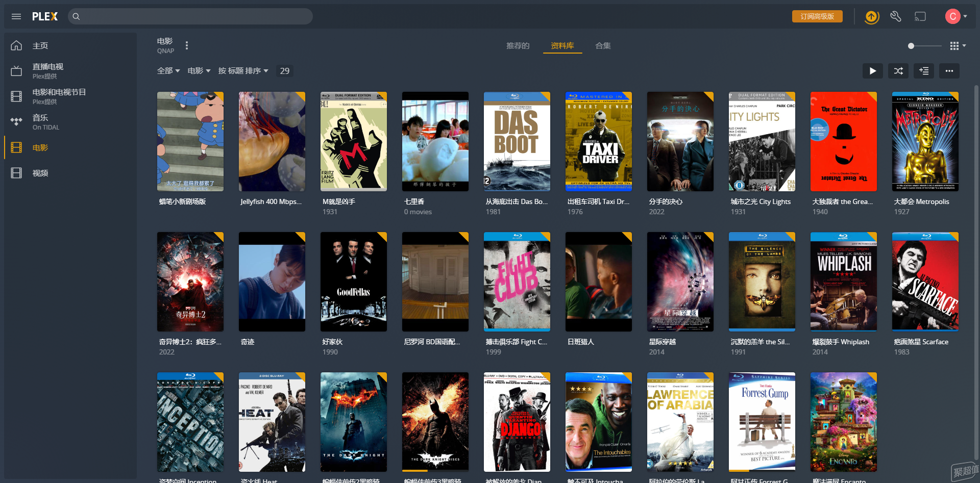Open the 分手的决心 poster
The image size is (980, 483).
point(680,141)
